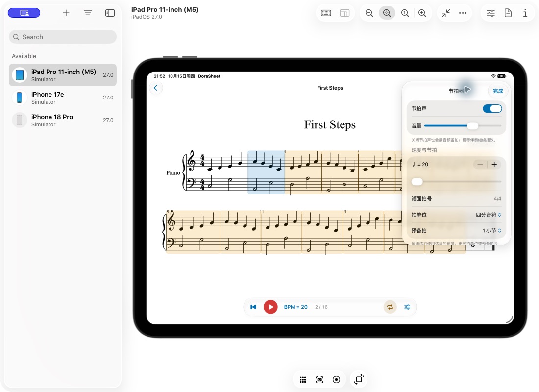Click the zoom in magnifier
Image resolution: width=539 pixels, height=392 pixels.
pos(422,13)
